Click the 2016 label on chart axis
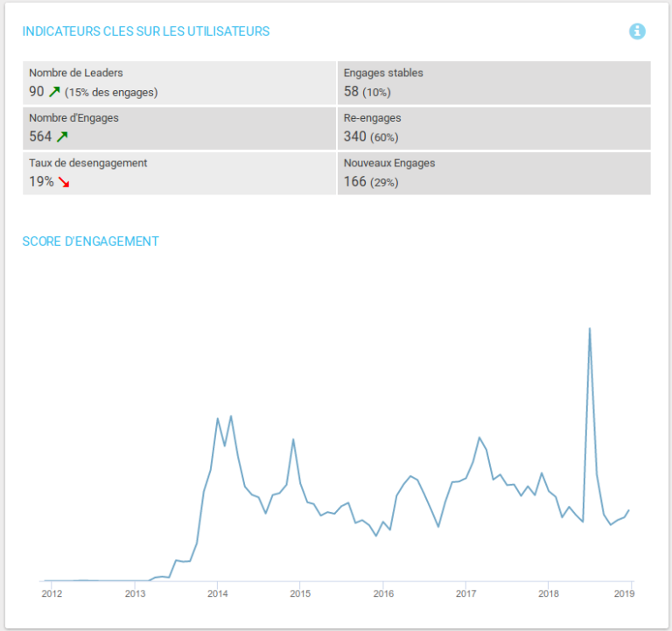 [x=382, y=594]
